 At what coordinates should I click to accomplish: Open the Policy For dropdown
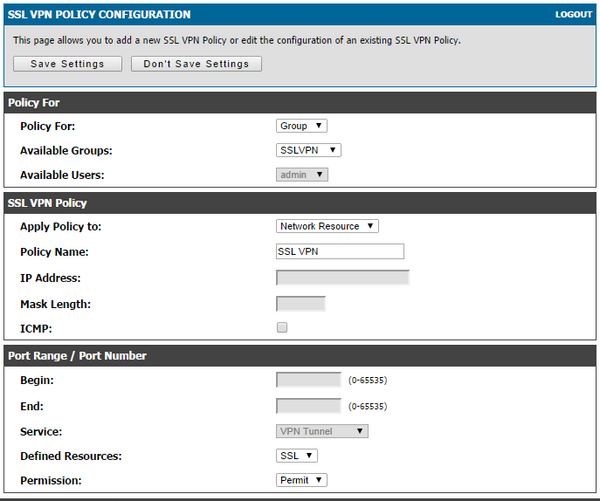point(302,126)
